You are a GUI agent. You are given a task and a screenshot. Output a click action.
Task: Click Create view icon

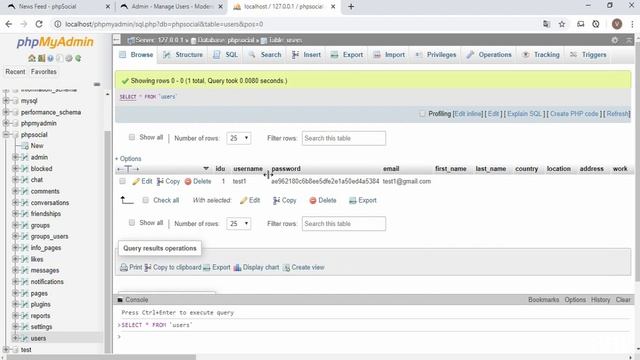click(287, 268)
